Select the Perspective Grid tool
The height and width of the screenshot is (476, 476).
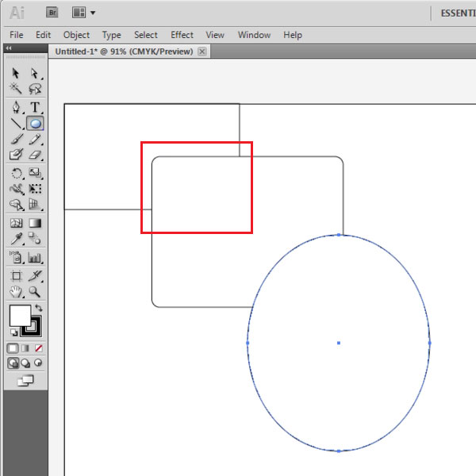[x=35, y=205]
